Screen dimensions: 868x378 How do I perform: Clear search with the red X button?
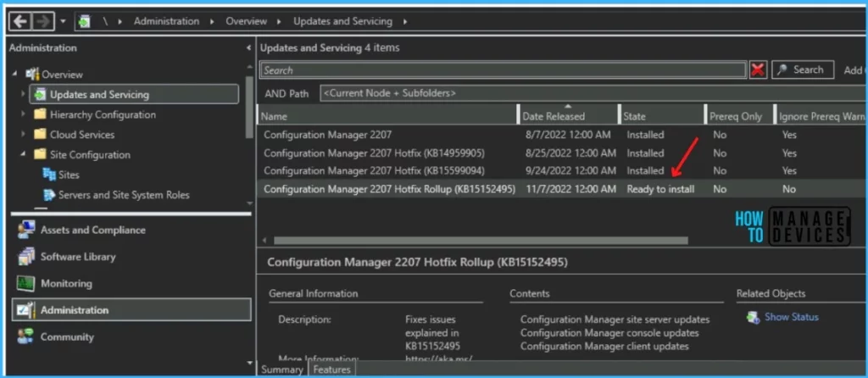[x=758, y=70]
